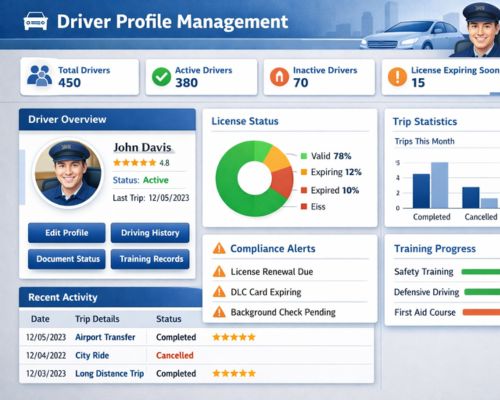This screenshot has height=400, width=500.
Task: Click the Expired 10% legend label
Action: [x=335, y=190]
